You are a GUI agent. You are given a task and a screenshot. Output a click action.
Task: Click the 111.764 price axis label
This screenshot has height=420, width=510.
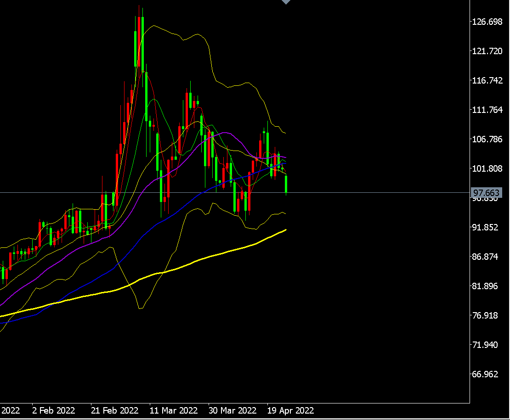click(487, 110)
